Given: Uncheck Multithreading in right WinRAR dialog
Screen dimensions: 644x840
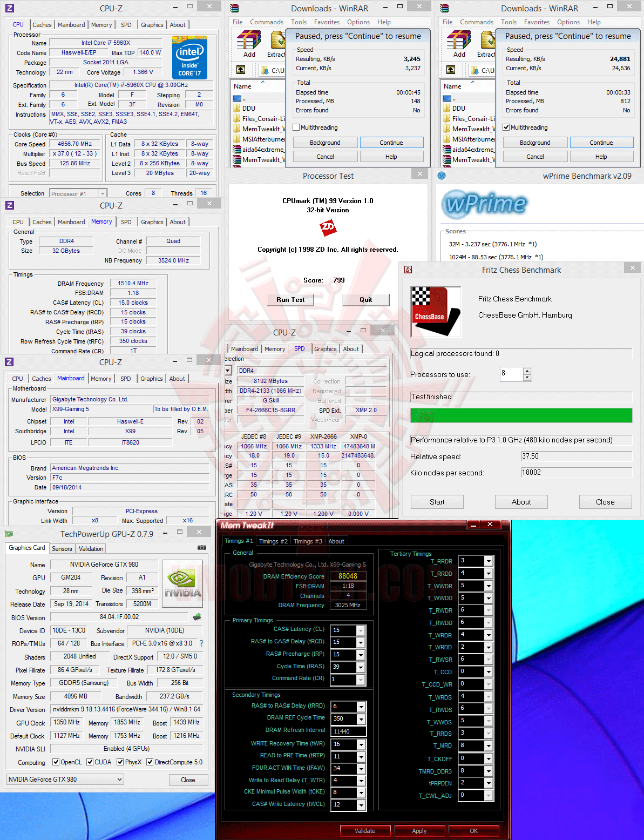Looking at the screenshot, I should pyautogui.click(x=506, y=127).
